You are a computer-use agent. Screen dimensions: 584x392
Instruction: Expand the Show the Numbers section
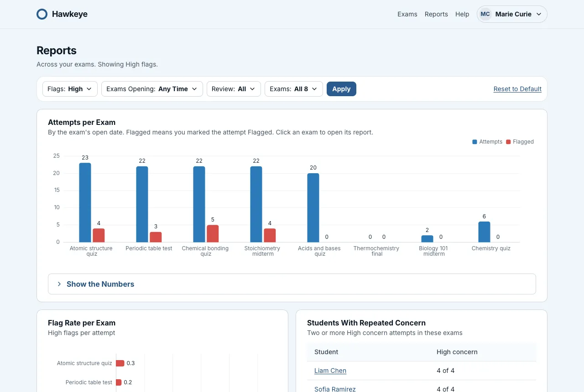pyautogui.click(x=292, y=284)
